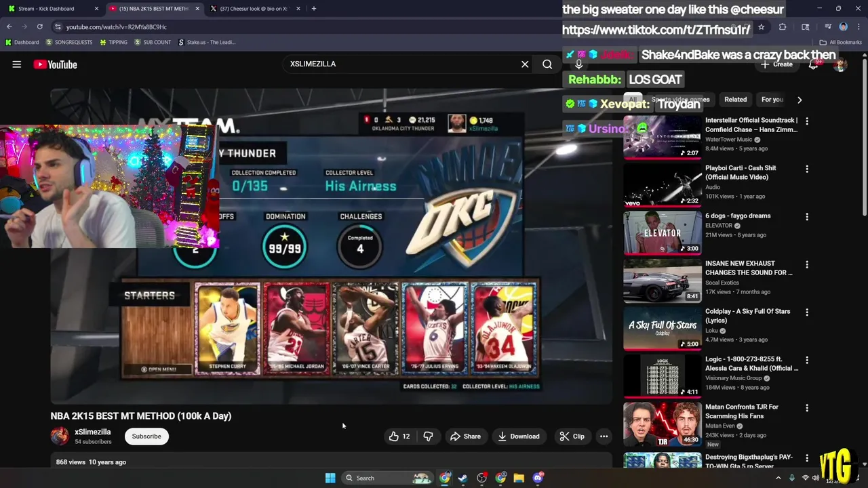The image size is (868, 488).
Task: Open Dashboard bookmark
Action: tap(22, 42)
